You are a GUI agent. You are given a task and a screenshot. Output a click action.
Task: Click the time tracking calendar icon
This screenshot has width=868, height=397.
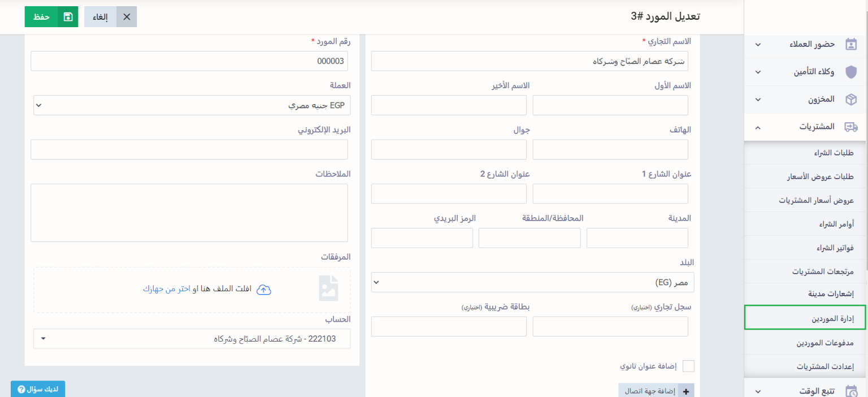click(x=850, y=391)
